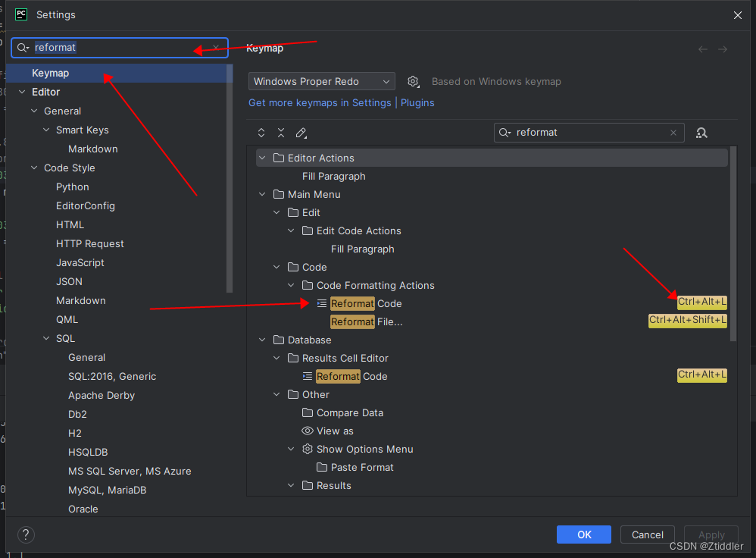Clear the settings search field X button

pos(217,47)
